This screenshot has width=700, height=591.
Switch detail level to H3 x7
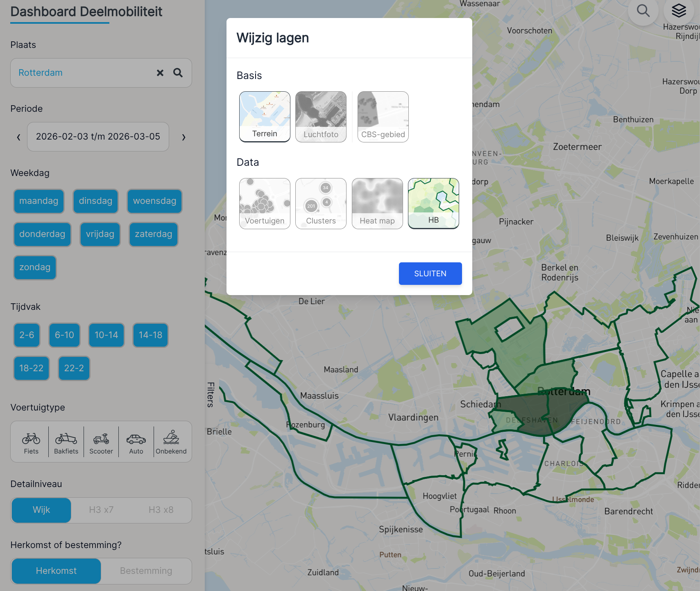(101, 510)
